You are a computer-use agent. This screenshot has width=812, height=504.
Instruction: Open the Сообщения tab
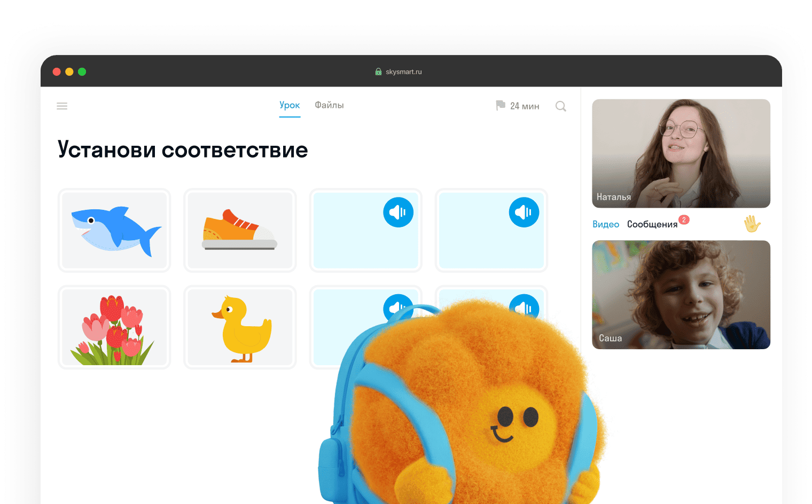point(652,224)
